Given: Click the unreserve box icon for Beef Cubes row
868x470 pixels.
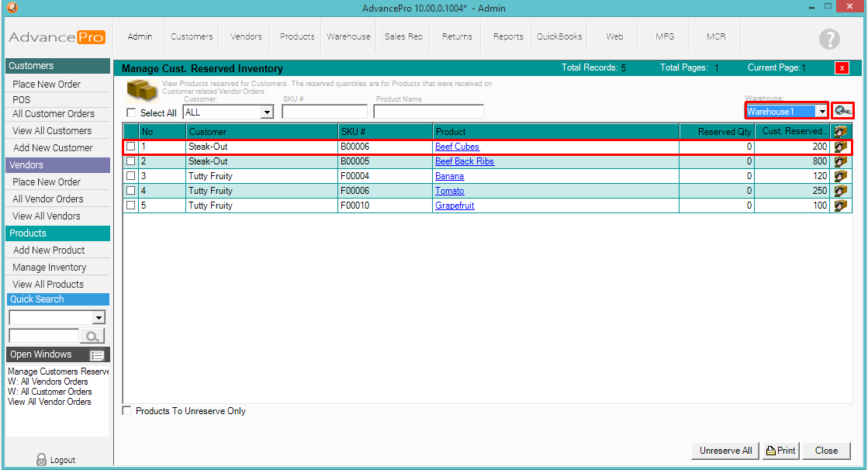Looking at the screenshot, I should (840, 147).
